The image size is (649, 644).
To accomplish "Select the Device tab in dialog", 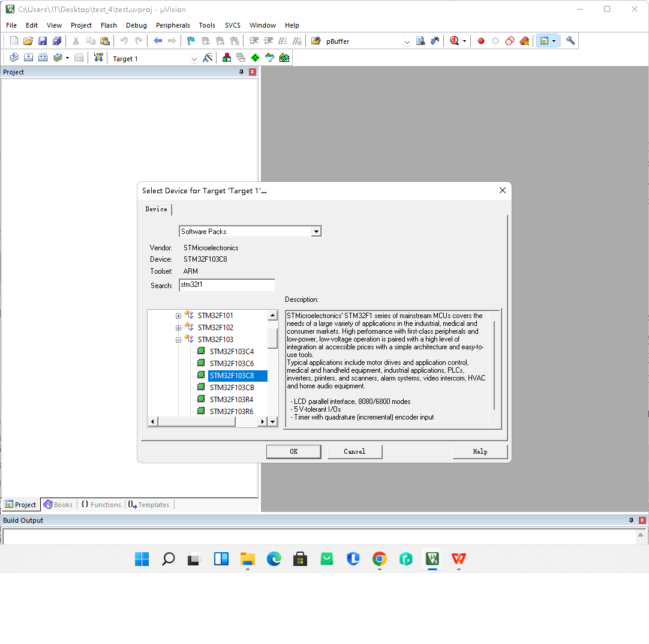I will click(x=157, y=209).
